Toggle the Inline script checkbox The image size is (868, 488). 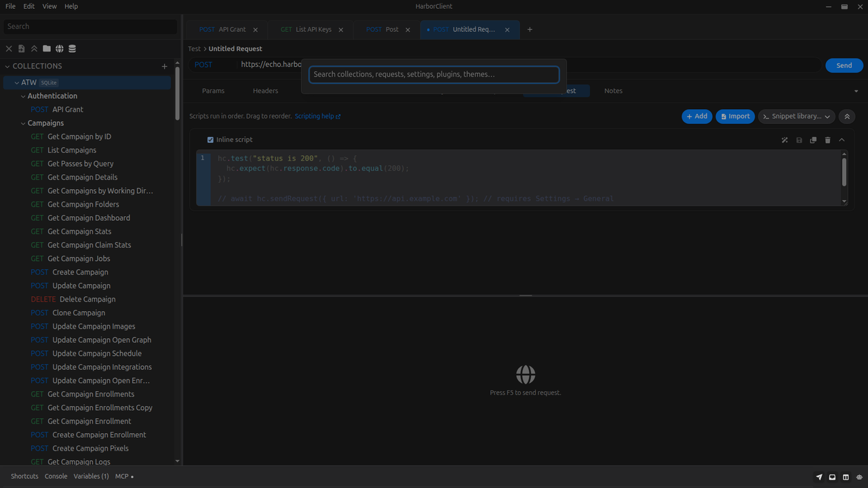210,140
